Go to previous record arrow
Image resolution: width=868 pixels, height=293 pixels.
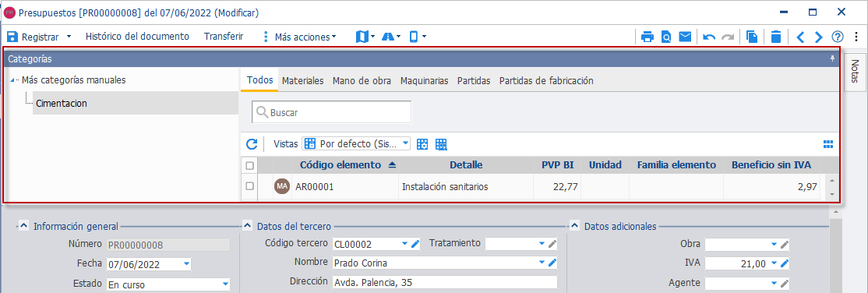(x=800, y=37)
